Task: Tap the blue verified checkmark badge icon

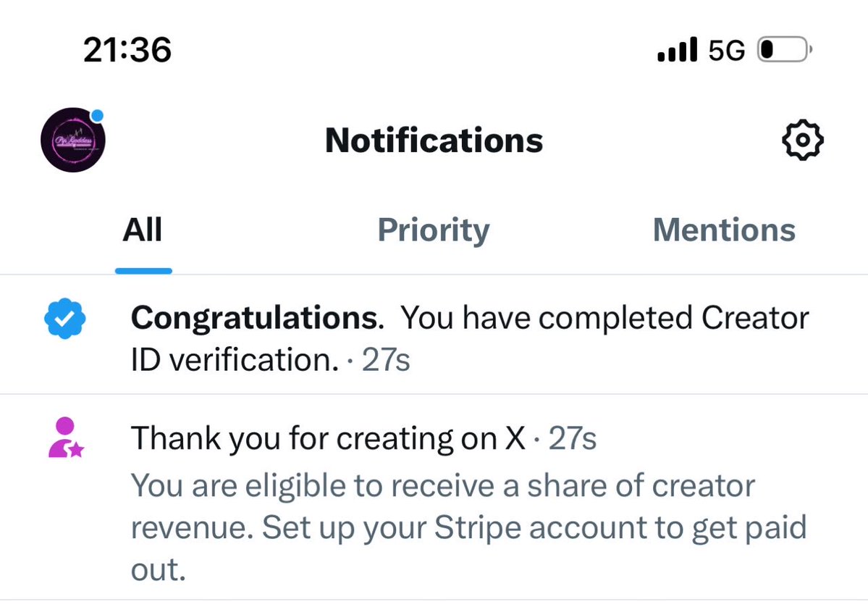Action: (x=64, y=319)
